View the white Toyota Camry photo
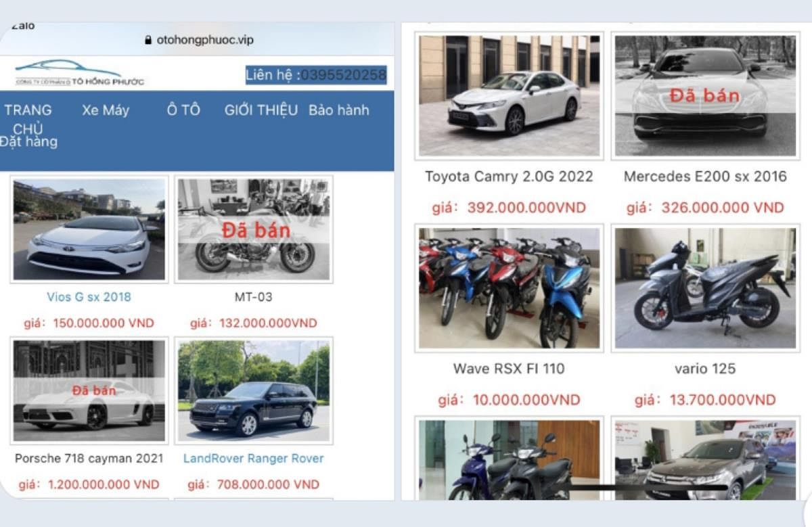812x527 pixels. pos(509,95)
